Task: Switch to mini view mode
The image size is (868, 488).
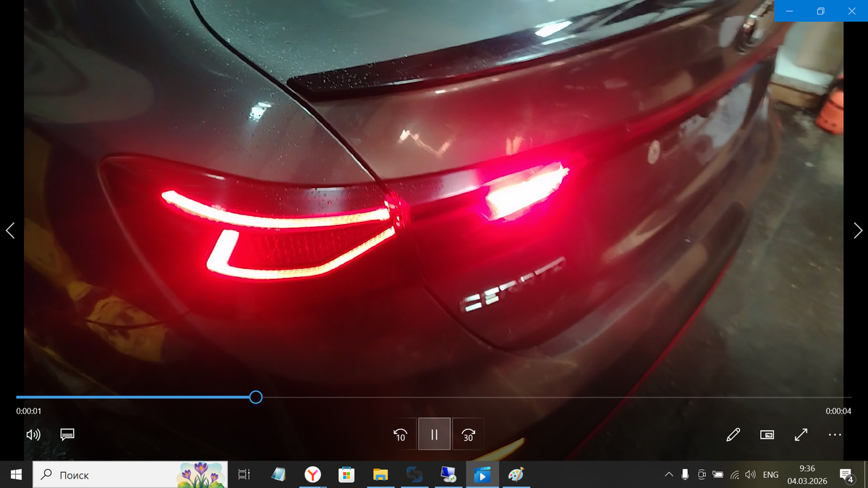Action: [767, 435]
